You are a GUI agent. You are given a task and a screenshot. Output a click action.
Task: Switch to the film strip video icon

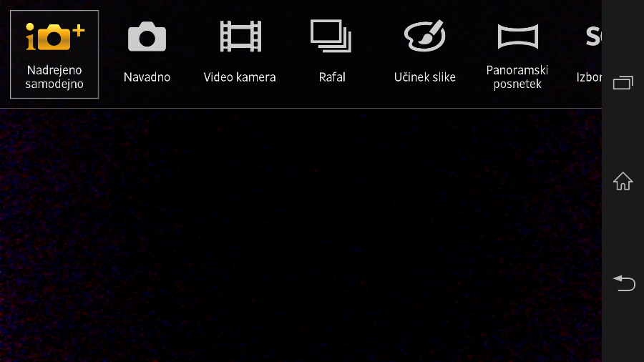[240, 36]
